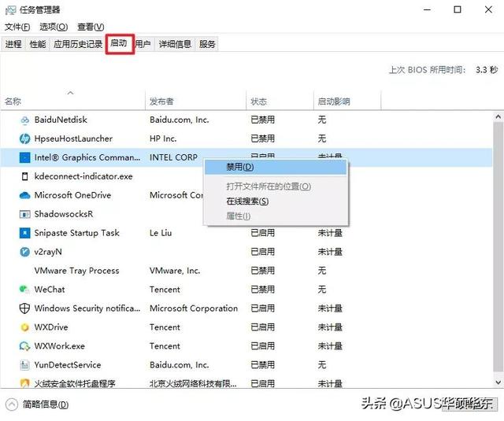The width and height of the screenshot is (504, 421).
Task: Select Windows Security notifica... row name
Action: [x=87, y=308]
